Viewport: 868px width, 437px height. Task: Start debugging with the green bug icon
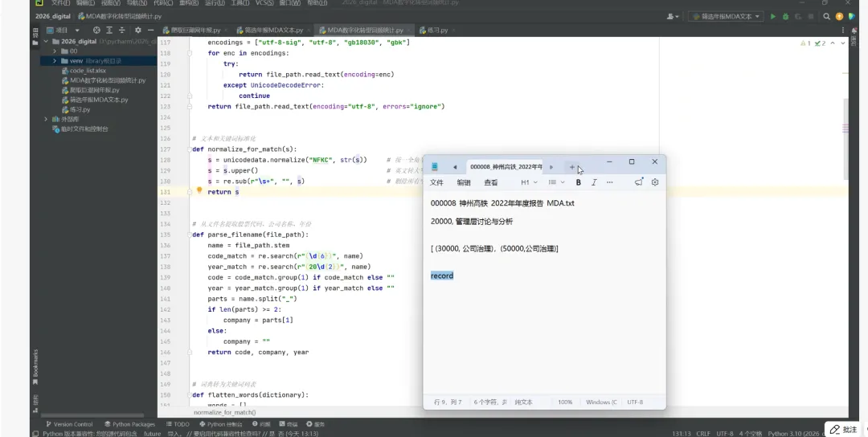[x=785, y=17]
